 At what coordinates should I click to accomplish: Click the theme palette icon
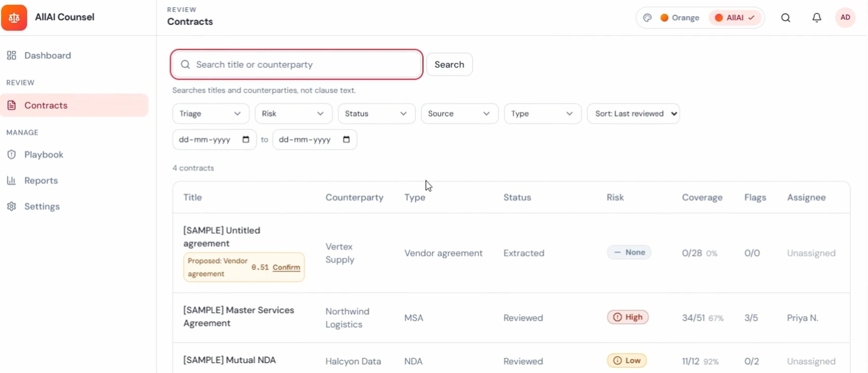647,18
